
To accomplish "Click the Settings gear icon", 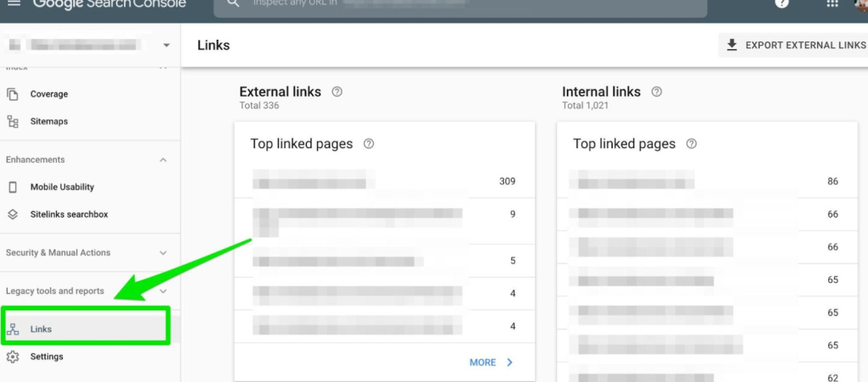I will click(13, 357).
